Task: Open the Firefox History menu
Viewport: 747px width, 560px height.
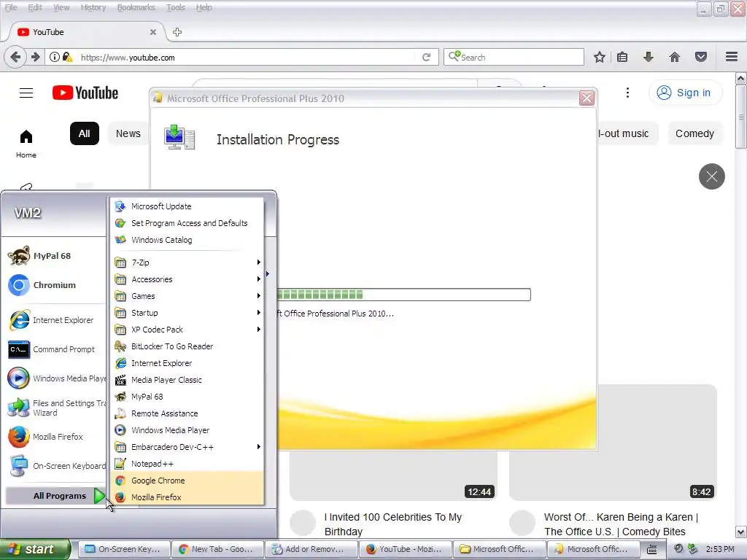Action: coord(93,7)
